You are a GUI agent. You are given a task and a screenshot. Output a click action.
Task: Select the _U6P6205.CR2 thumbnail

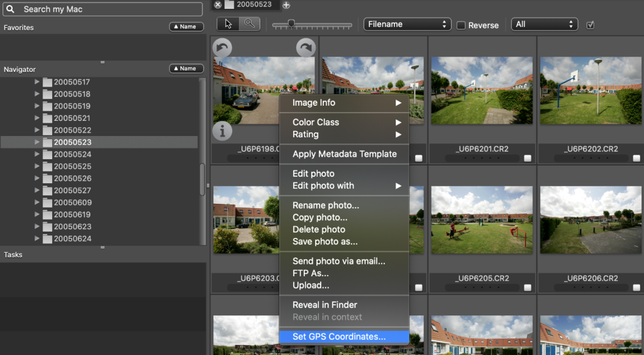(x=482, y=220)
